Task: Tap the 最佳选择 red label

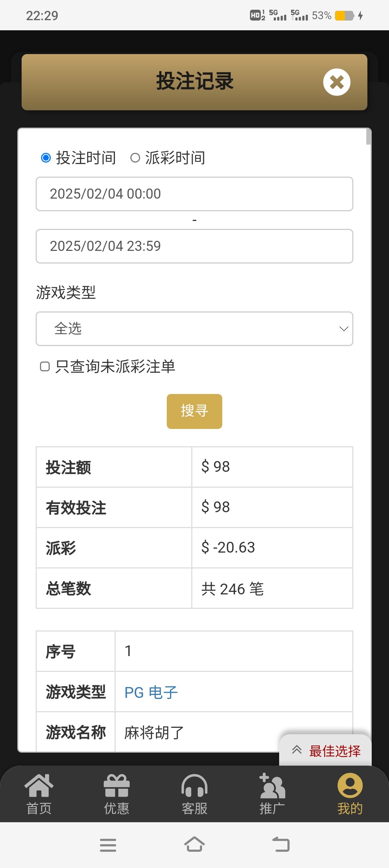Action: tap(335, 751)
